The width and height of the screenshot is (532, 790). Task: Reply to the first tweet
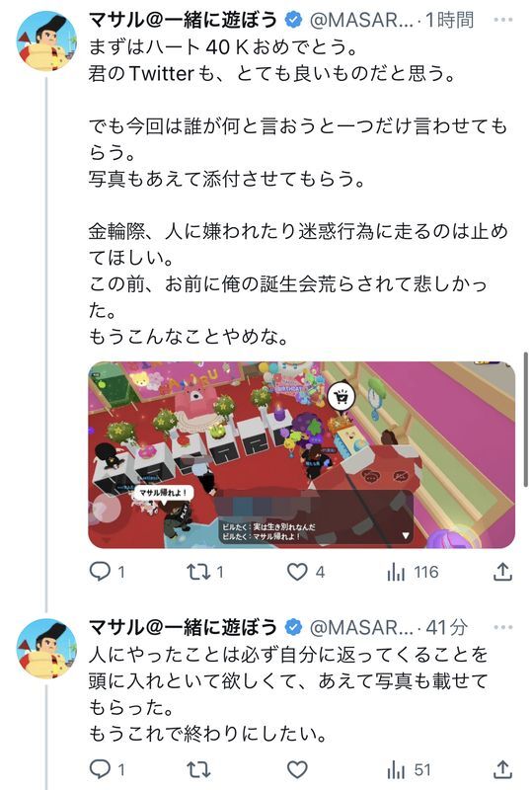pyautogui.click(x=107, y=572)
